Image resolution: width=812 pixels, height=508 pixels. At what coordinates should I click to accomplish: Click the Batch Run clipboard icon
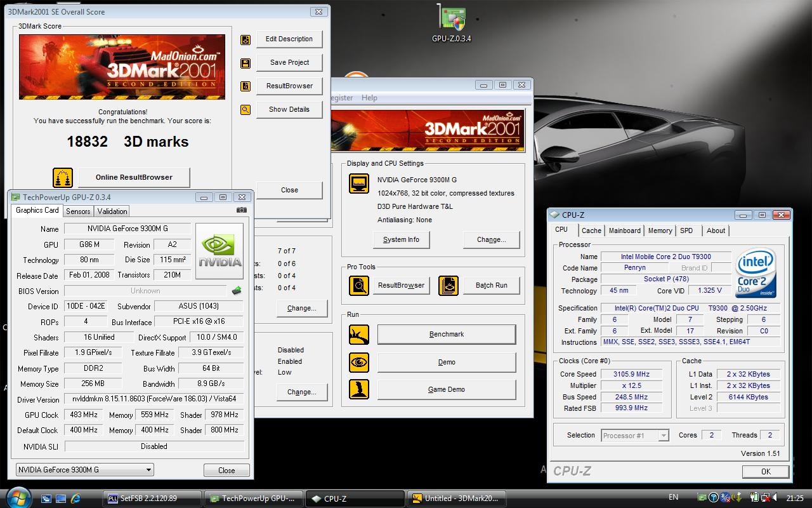449,286
